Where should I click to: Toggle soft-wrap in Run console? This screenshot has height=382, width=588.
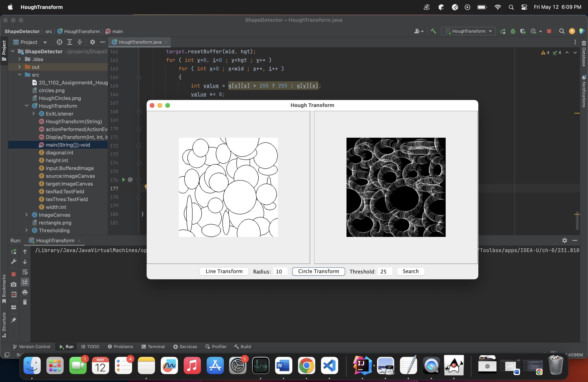click(25, 272)
